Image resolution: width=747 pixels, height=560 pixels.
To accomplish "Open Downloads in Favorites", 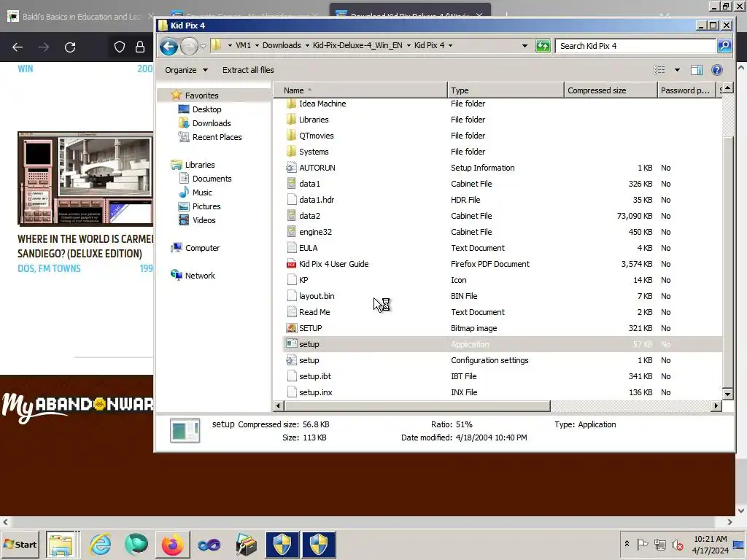I will 211,123.
